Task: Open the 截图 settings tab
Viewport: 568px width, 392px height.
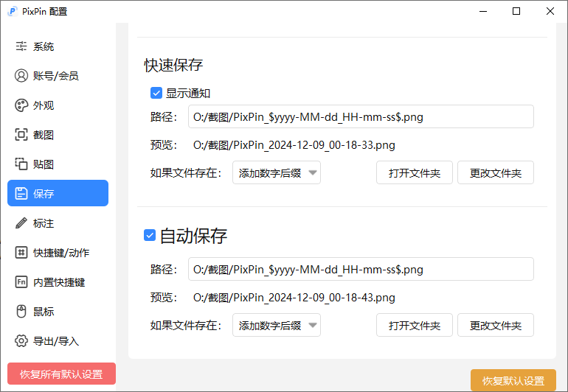Action: [x=58, y=135]
